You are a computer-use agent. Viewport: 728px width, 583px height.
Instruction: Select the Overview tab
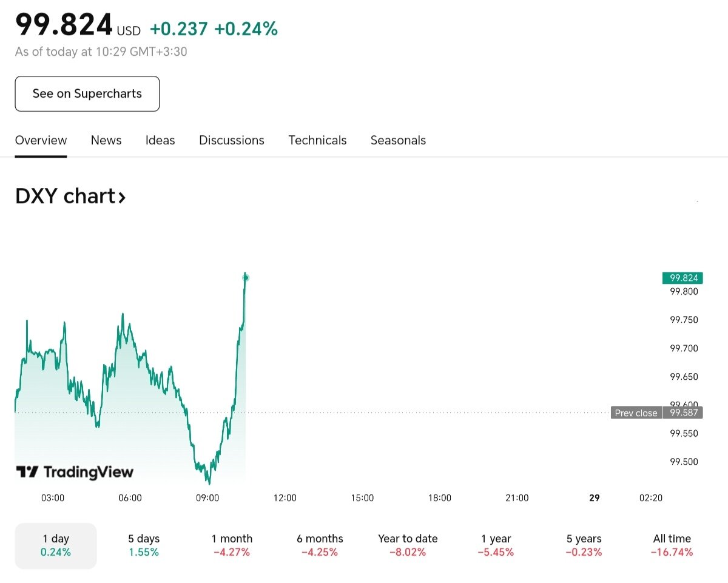[x=41, y=140]
